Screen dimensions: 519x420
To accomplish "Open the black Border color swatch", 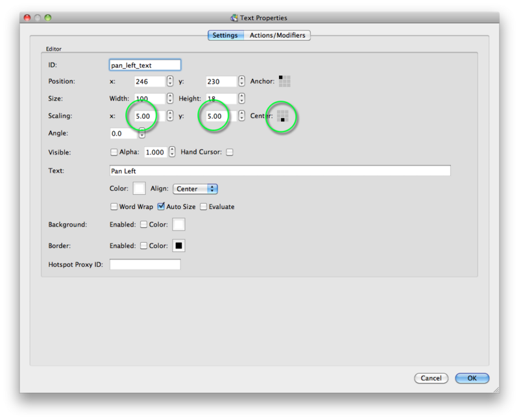I will 178,246.
